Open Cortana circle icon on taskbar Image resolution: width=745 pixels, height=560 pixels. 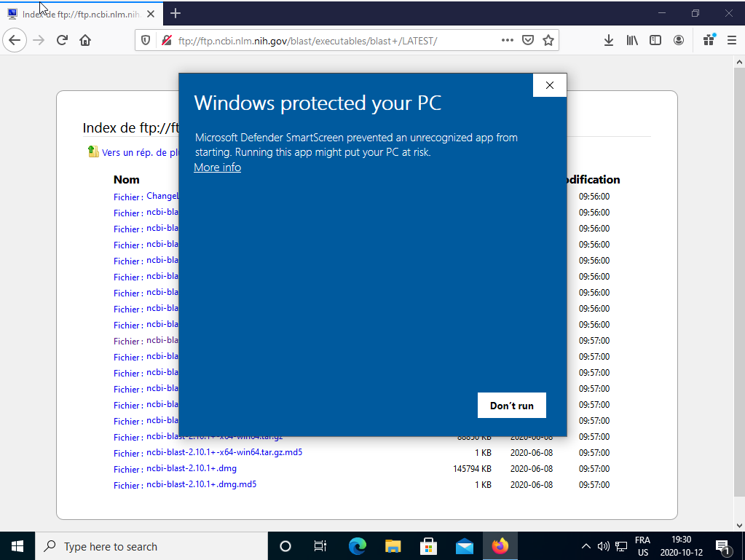(x=285, y=546)
